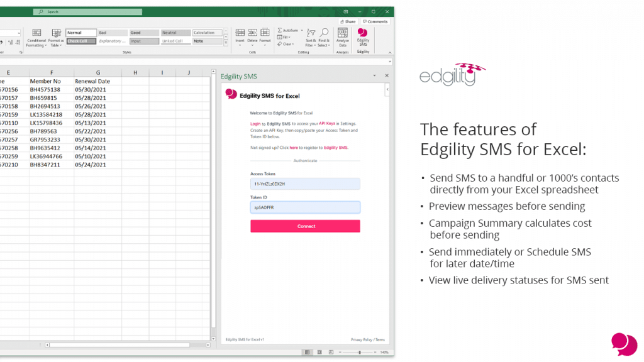This screenshot has width=644, height=362.
Task: Click inside the Access Token field
Action: (x=305, y=183)
